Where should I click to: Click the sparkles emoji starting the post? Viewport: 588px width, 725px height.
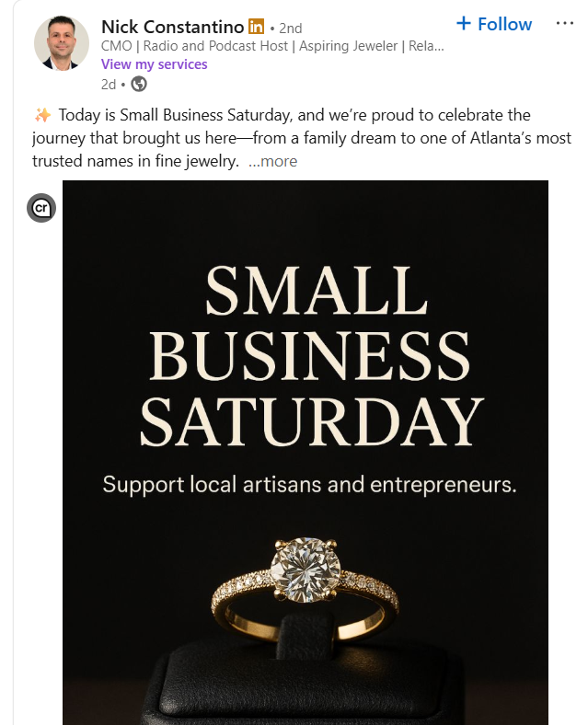point(42,115)
